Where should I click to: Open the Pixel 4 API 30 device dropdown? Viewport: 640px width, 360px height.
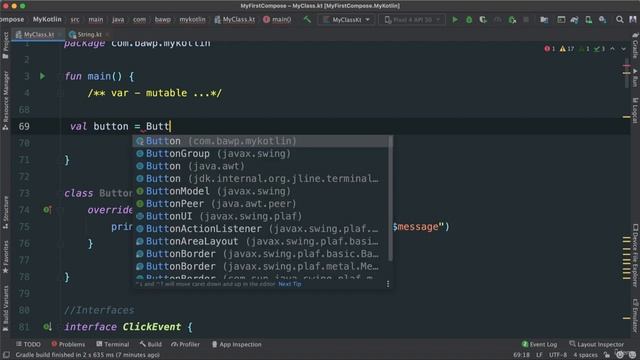pyautogui.click(x=412, y=20)
